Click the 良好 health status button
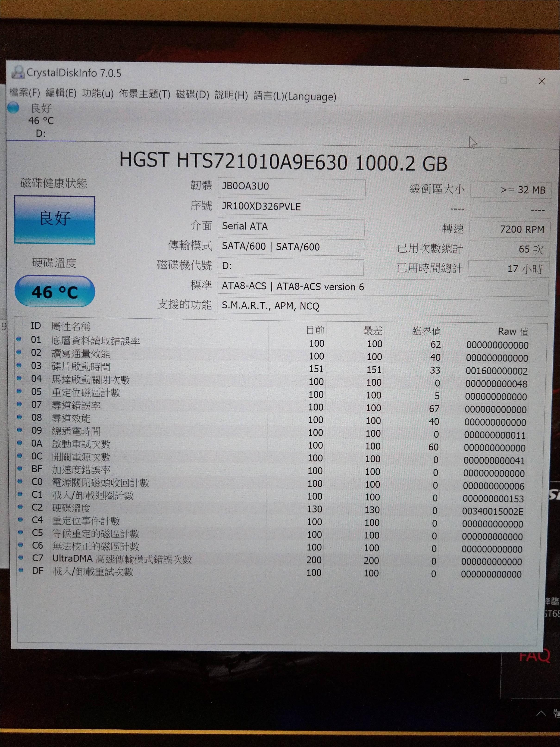Screen dimensions: 560x747 55,220
